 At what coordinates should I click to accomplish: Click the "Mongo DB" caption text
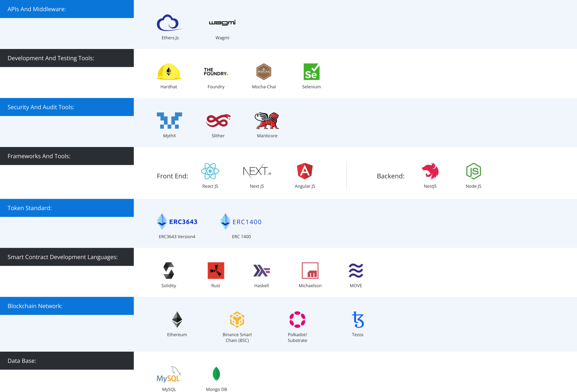point(217,389)
